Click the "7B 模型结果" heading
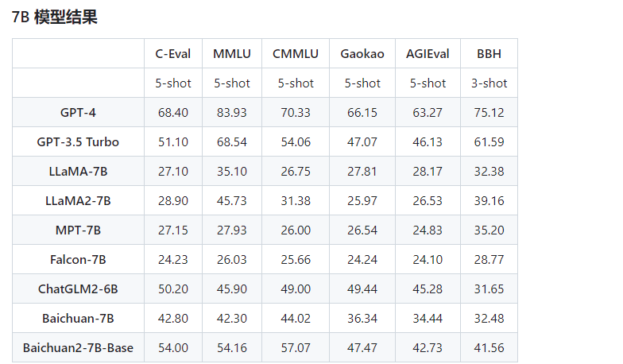The height and width of the screenshot is (364, 623). [x=55, y=17]
